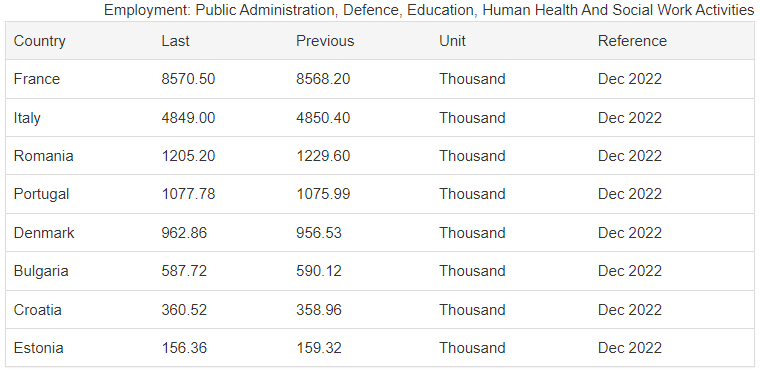760x369 pixels.
Task: Open the Italy country link
Action: (27, 118)
